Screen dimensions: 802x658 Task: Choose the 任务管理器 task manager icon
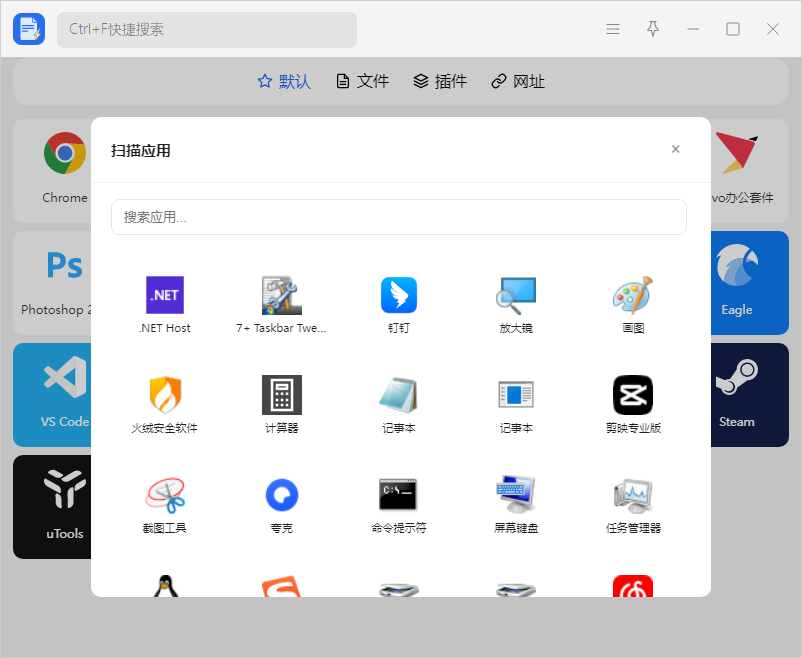[x=633, y=495]
